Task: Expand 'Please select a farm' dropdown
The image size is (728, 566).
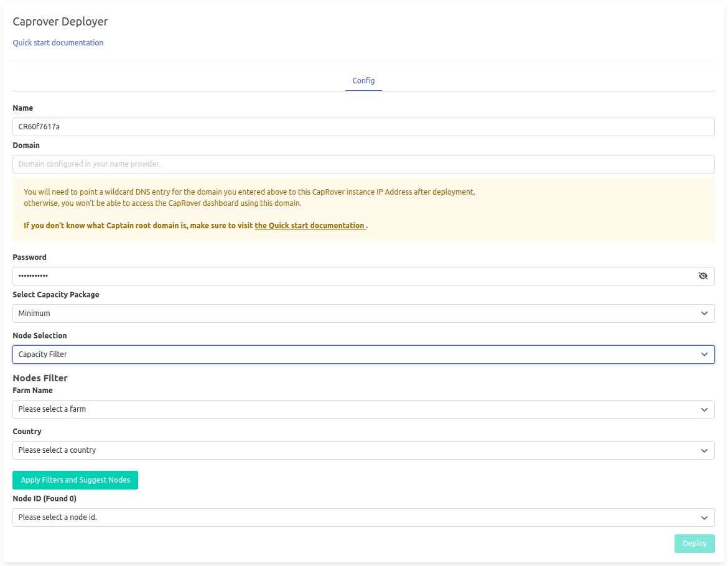Action: (x=348, y=409)
